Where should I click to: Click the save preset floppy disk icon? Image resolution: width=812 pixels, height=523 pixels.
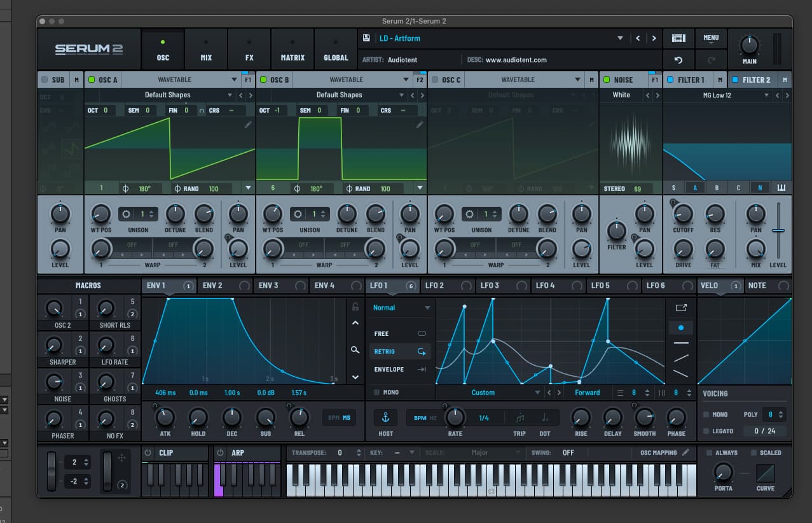(x=367, y=38)
